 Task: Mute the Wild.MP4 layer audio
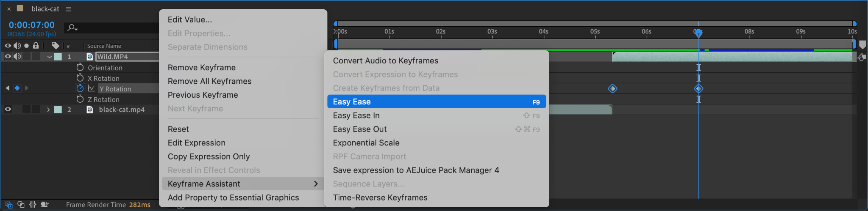[x=17, y=56]
